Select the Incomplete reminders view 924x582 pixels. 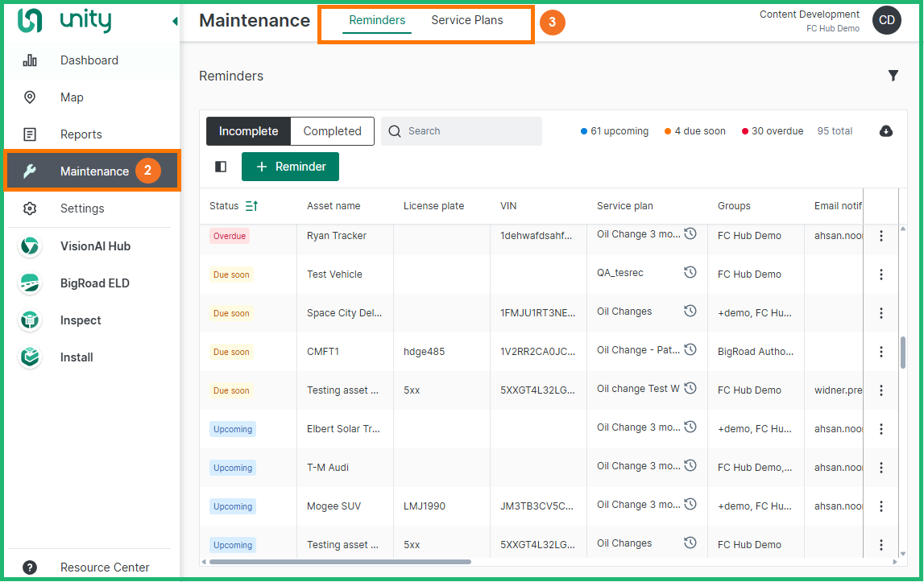248,131
